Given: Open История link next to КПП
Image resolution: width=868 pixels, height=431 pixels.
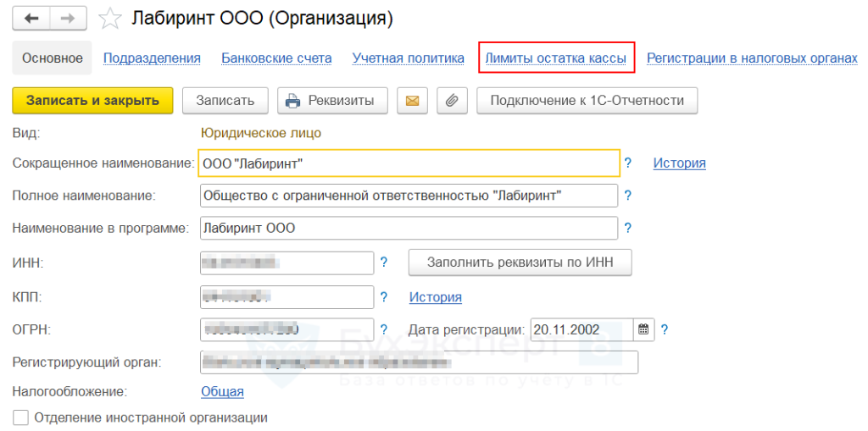Looking at the screenshot, I should (435, 297).
